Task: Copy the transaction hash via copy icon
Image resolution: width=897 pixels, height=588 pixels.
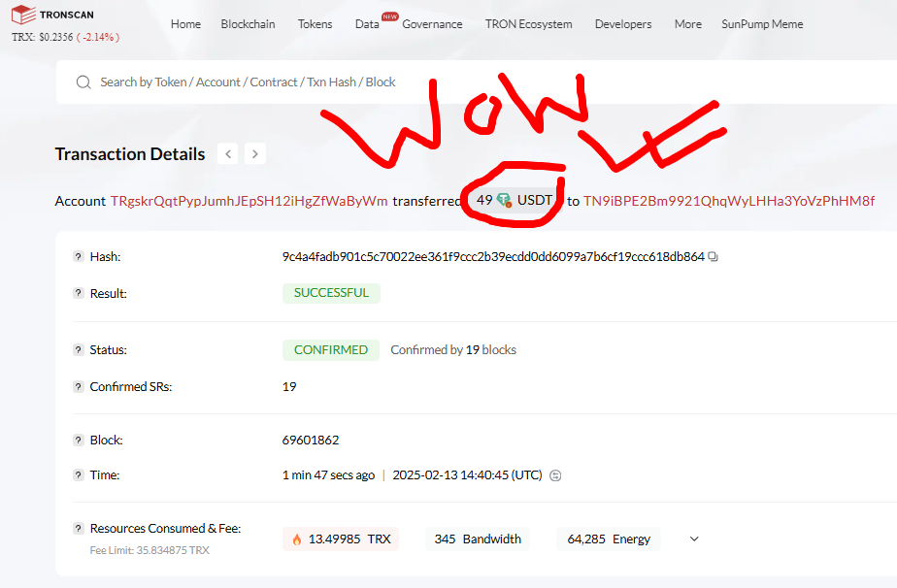Action: tap(713, 257)
